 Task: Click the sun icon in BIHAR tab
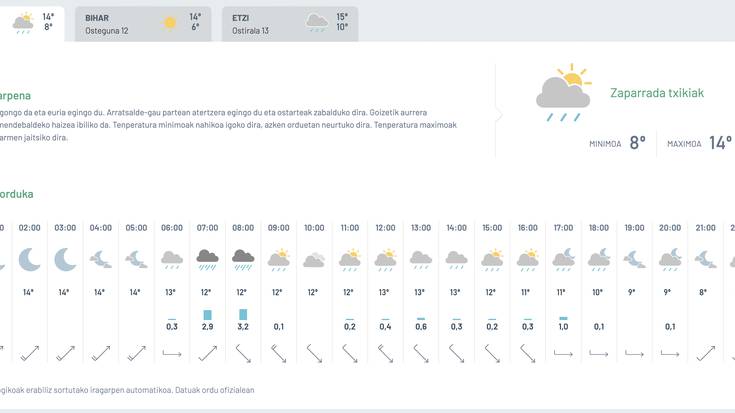(170, 23)
